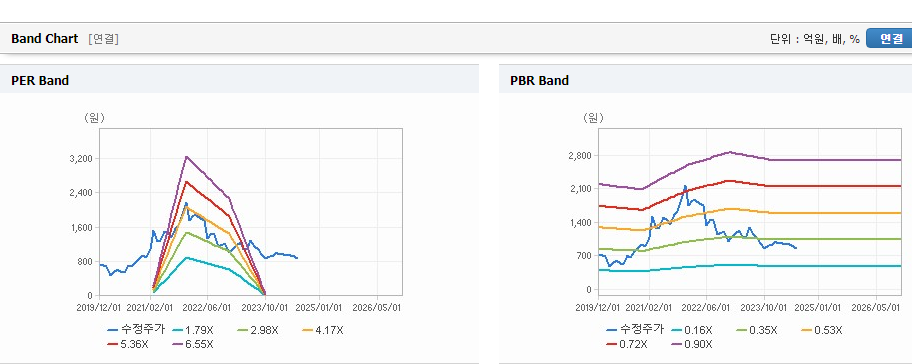912x364 pixels.
Task: Click 2023/10/01 date label in PBR chart
Action: point(764,307)
